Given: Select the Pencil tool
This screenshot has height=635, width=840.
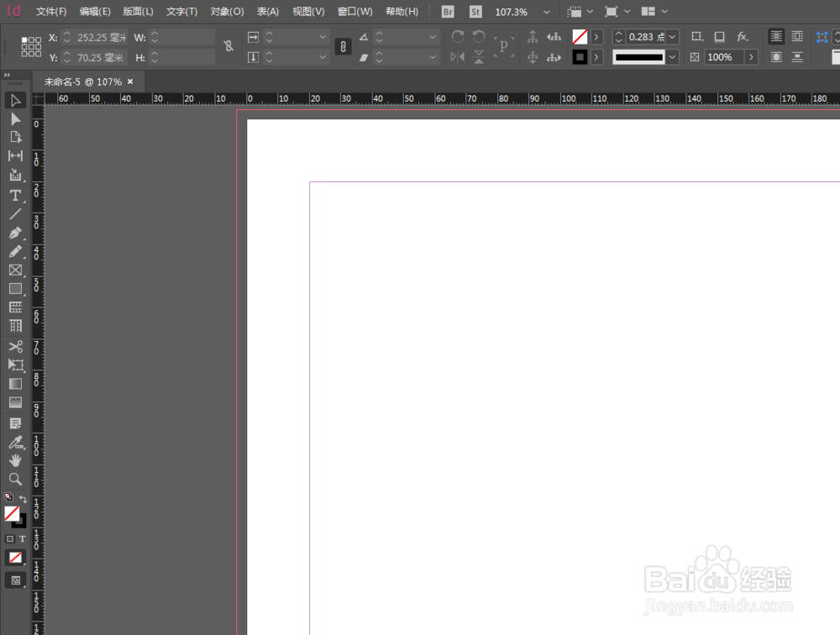Looking at the screenshot, I should tap(15, 251).
